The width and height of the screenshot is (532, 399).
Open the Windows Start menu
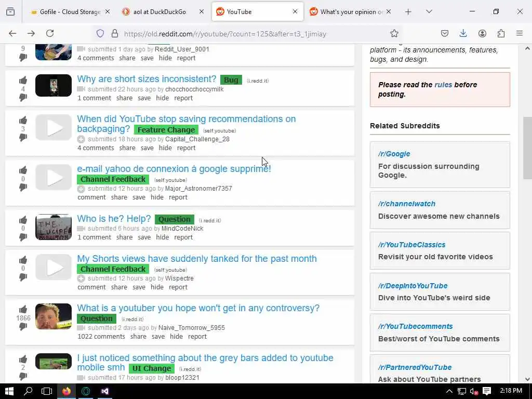(9, 391)
